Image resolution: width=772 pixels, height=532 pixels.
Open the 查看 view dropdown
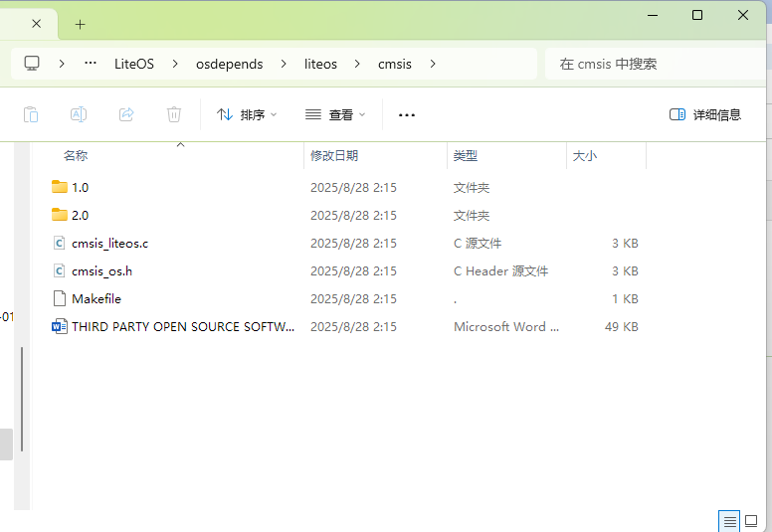click(335, 114)
